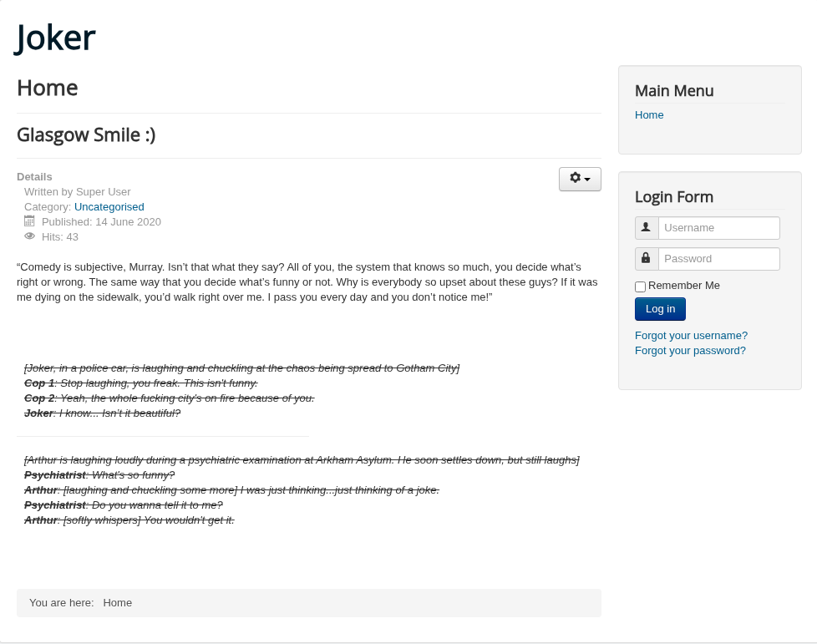Select Home in the Main Menu
This screenshot has height=644, width=817.
(649, 115)
